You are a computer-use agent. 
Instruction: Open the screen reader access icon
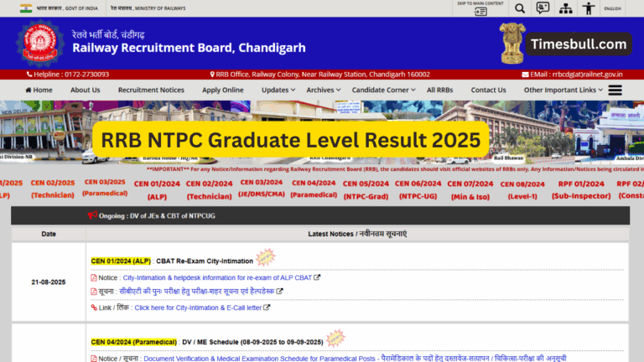point(543,8)
